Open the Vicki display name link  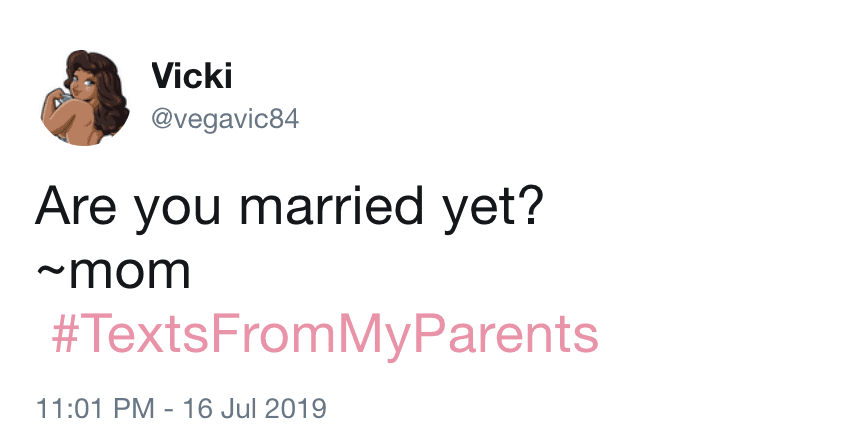[x=189, y=75]
